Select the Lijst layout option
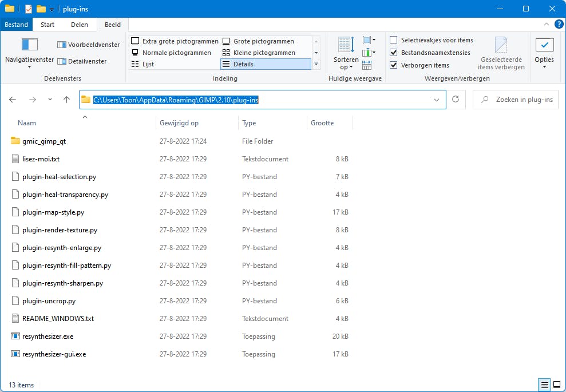The width and height of the screenshot is (566, 392). (x=148, y=64)
